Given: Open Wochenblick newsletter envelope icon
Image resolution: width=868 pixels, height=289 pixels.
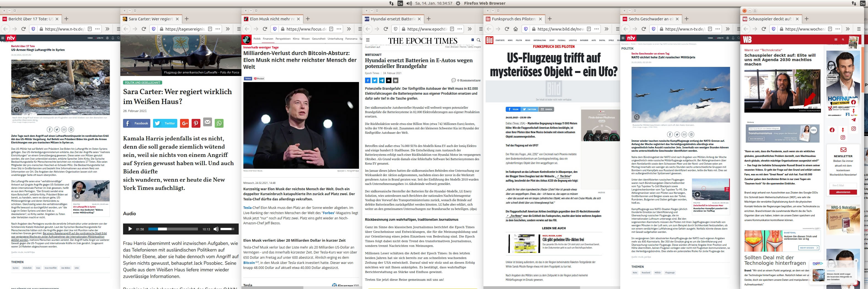Looking at the screenshot, I should tap(843, 150).
